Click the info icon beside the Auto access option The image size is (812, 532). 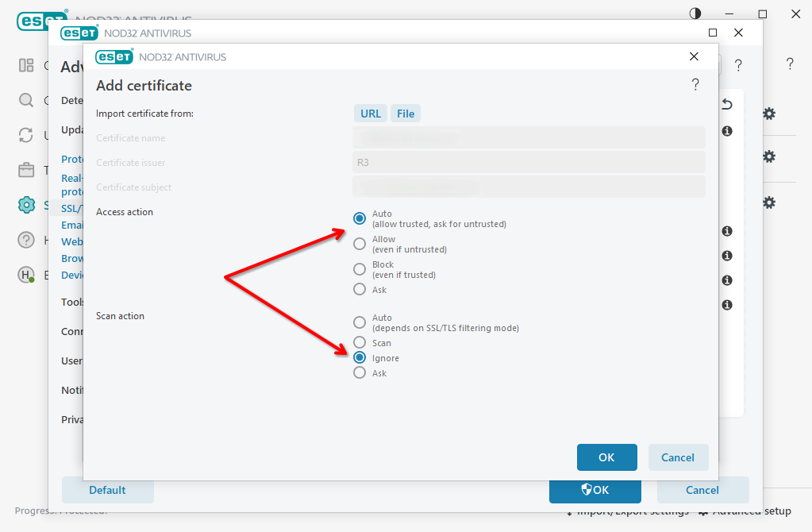coord(727,231)
